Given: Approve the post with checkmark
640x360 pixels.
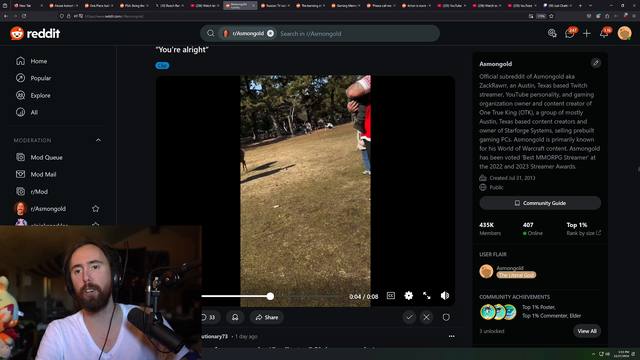Looking at the screenshot, I should pyautogui.click(x=409, y=317).
